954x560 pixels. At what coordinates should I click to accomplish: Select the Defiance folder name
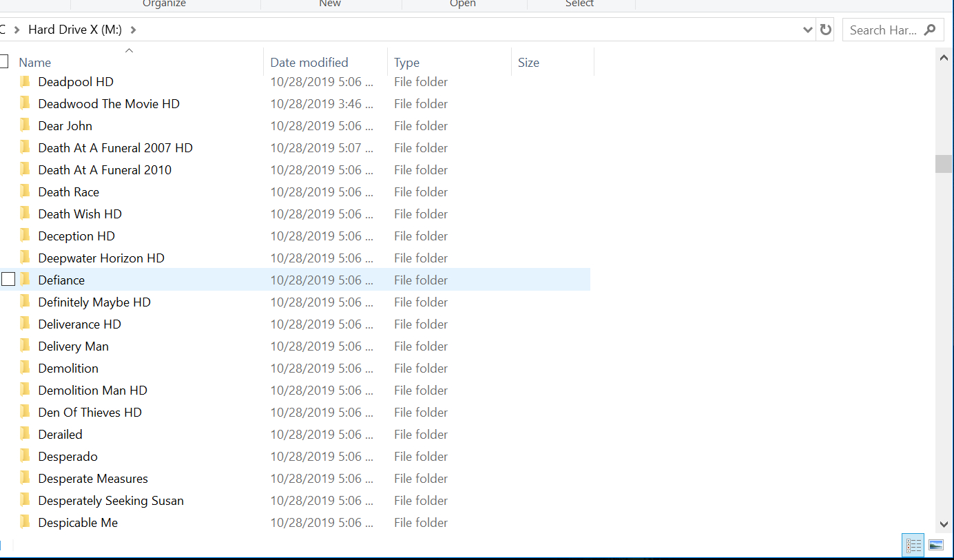click(61, 280)
